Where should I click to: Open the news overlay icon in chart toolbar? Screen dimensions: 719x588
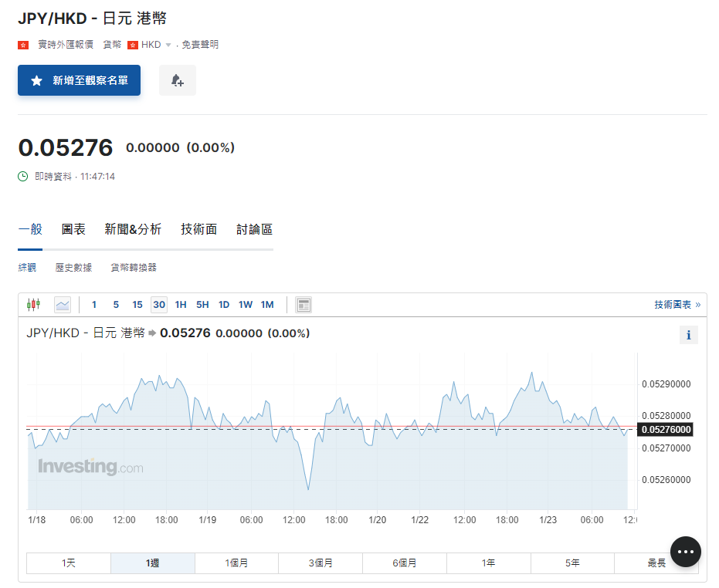click(x=304, y=305)
